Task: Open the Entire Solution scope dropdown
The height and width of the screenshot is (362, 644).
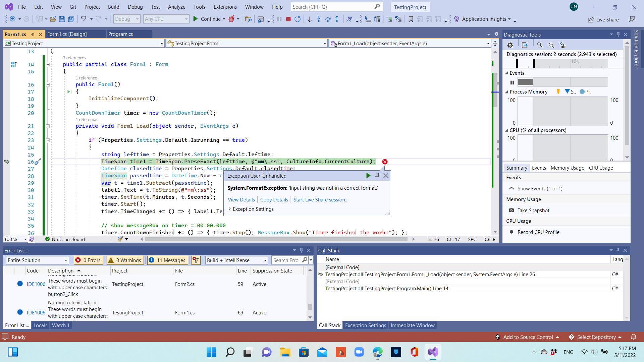Action: (x=37, y=260)
